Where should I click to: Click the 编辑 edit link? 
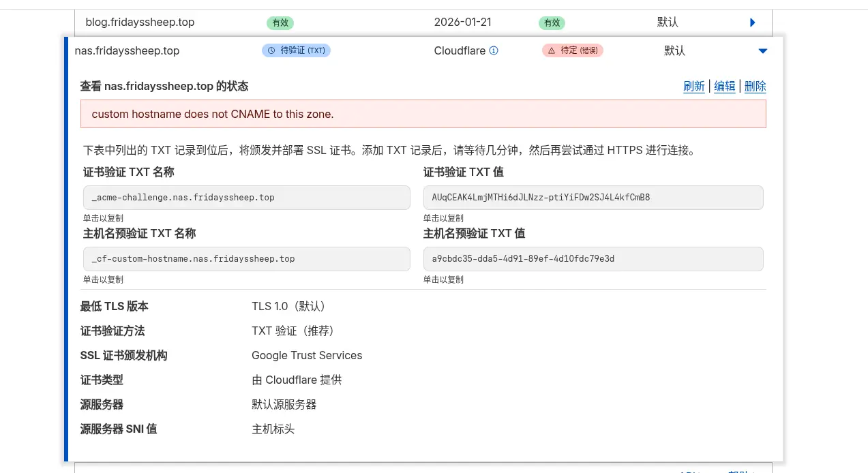(724, 86)
